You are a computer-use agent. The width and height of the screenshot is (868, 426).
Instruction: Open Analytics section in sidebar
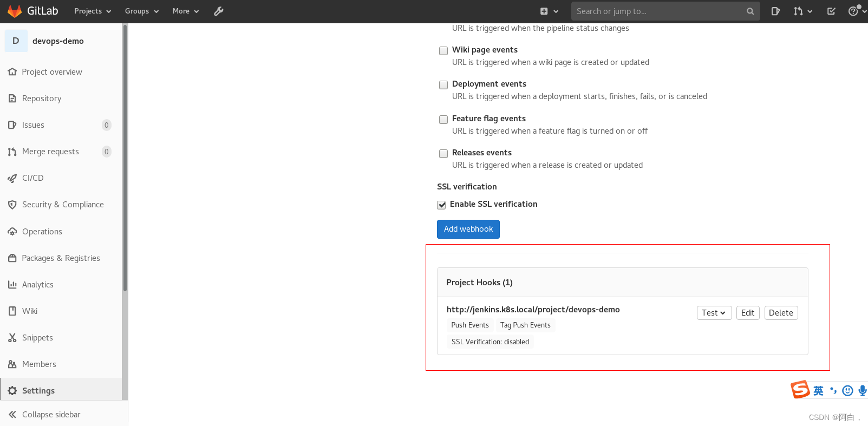(x=38, y=285)
